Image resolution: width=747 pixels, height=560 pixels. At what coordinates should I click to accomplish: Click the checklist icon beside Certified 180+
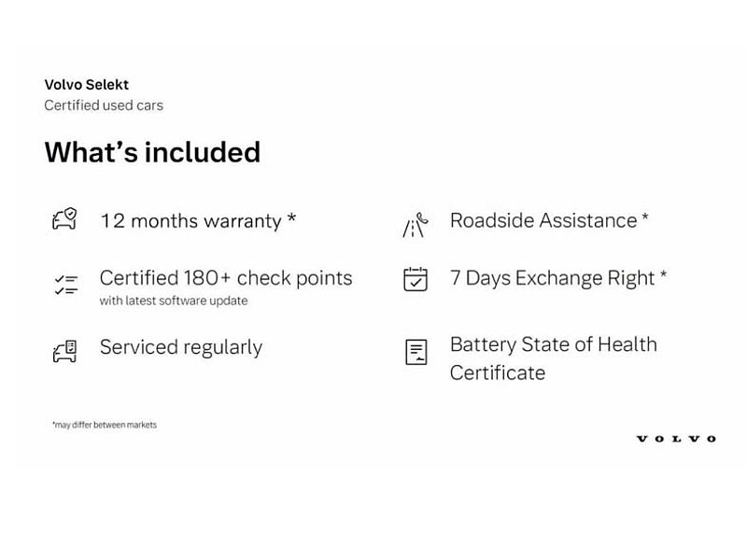[x=65, y=285]
